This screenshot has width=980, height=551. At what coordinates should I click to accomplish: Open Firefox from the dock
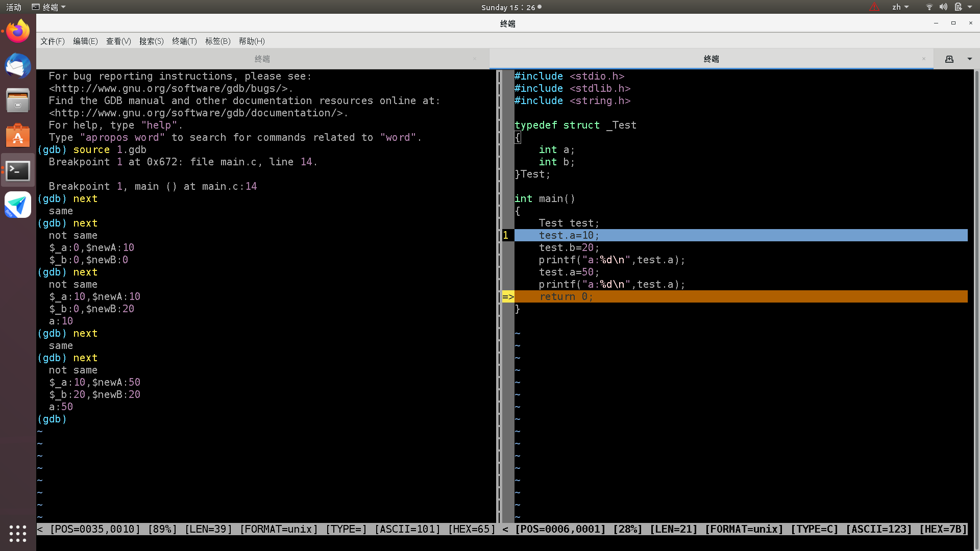click(x=18, y=32)
